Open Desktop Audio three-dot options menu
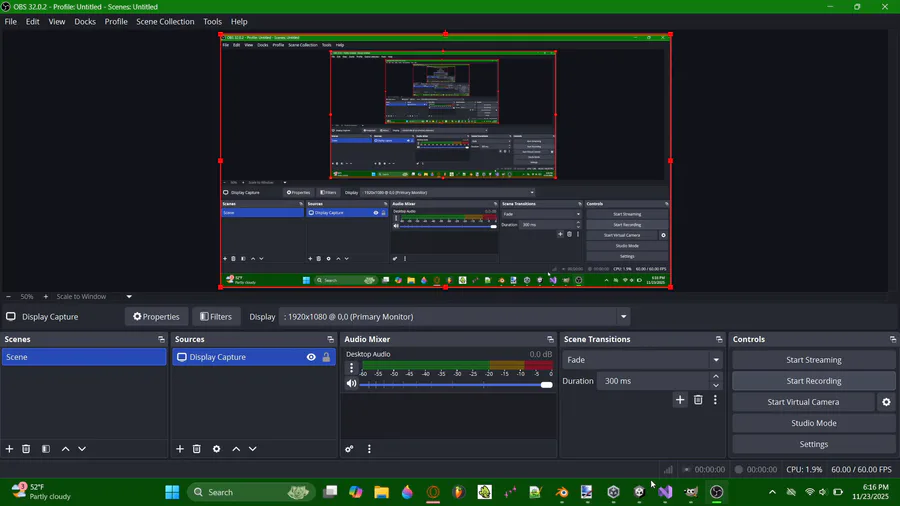 coord(352,368)
